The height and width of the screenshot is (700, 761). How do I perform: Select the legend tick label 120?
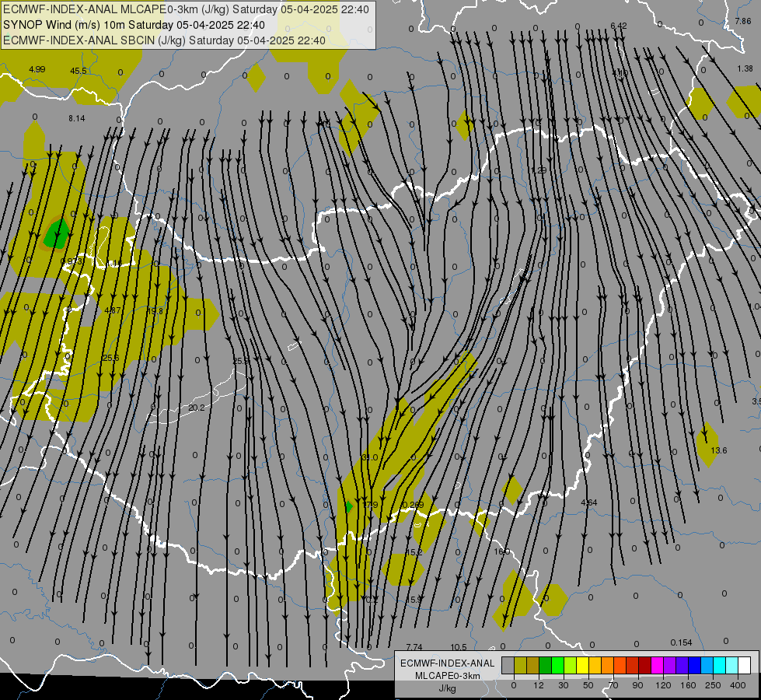663,685
